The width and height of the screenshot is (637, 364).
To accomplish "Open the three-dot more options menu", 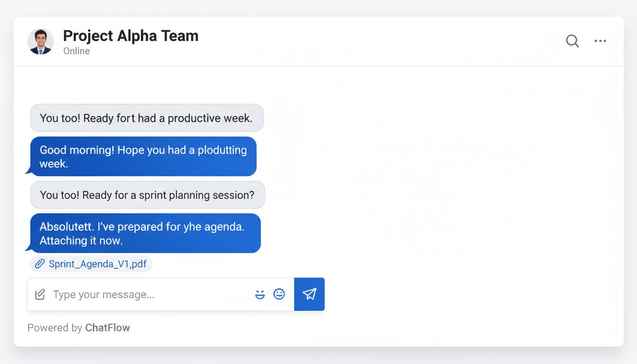I will pos(600,41).
